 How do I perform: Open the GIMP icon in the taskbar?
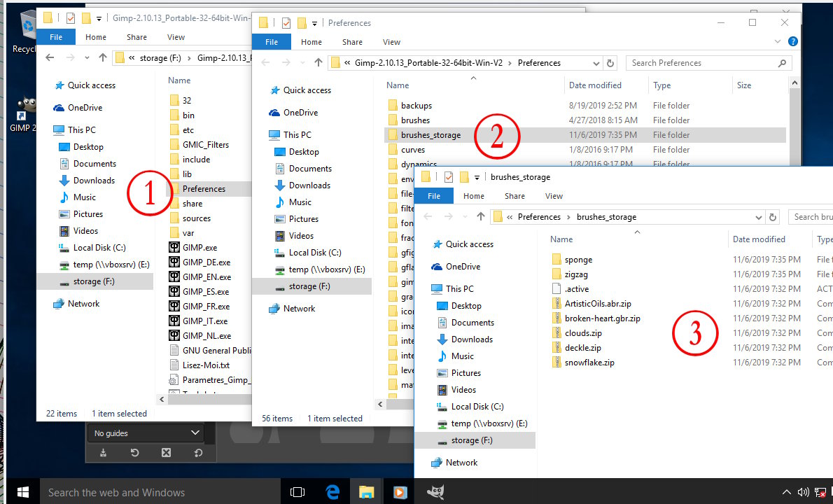436,492
